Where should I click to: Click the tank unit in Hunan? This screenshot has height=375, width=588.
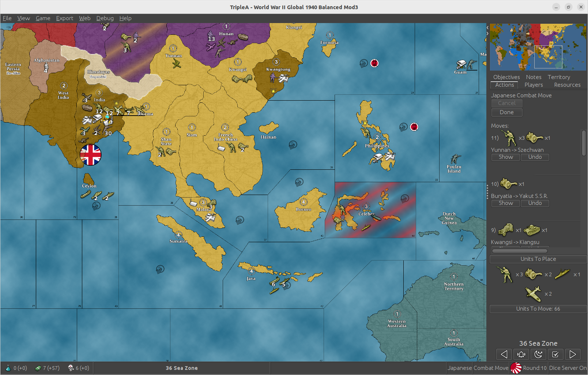243,37
